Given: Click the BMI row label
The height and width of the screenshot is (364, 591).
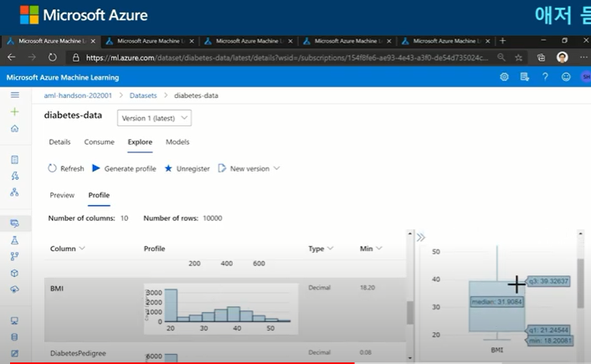Looking at the screenshot, I should point(57,288).
